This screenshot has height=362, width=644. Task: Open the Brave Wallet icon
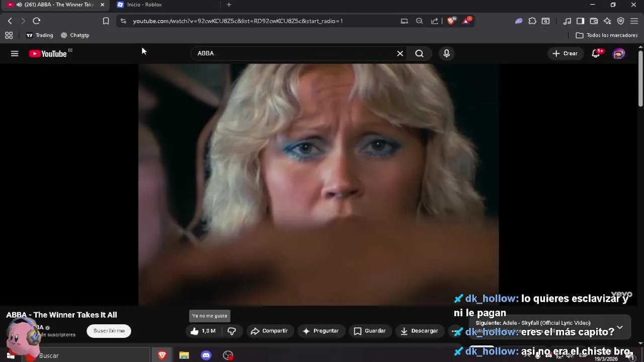coord(594,21)
